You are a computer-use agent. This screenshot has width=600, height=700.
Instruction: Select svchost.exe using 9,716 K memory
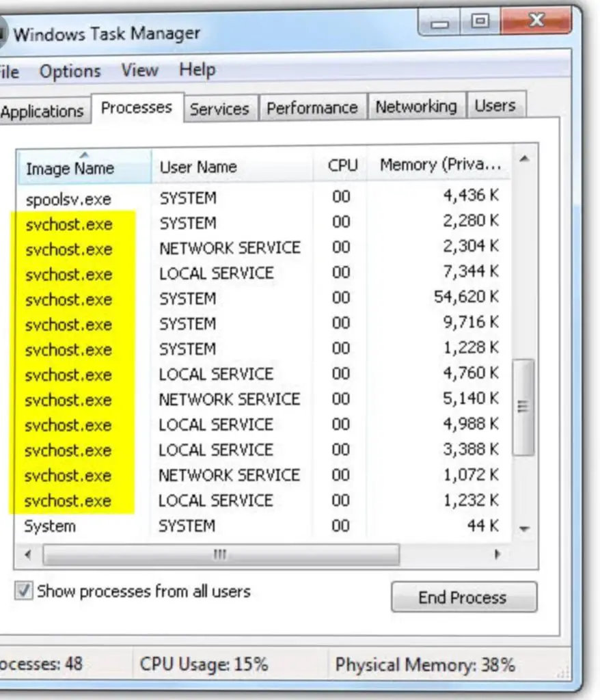[x=263, y=323]
